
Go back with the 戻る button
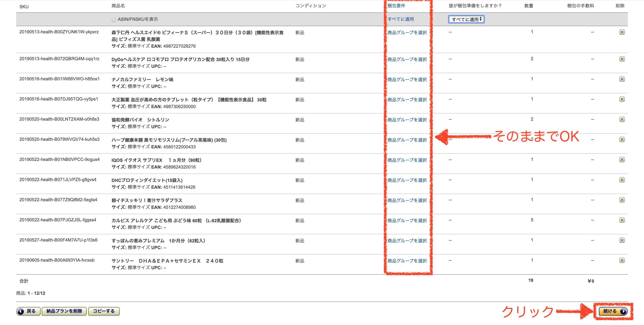click(28, 311)
